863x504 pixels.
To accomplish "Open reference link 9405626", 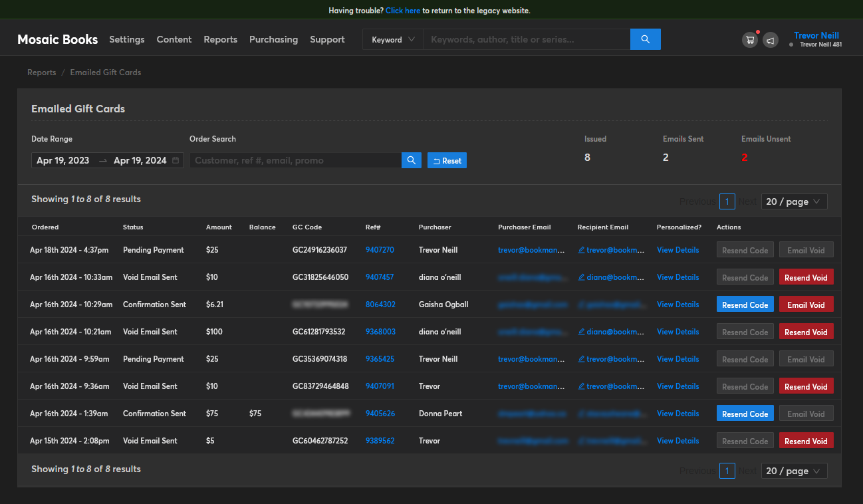I will coord(380,414).
